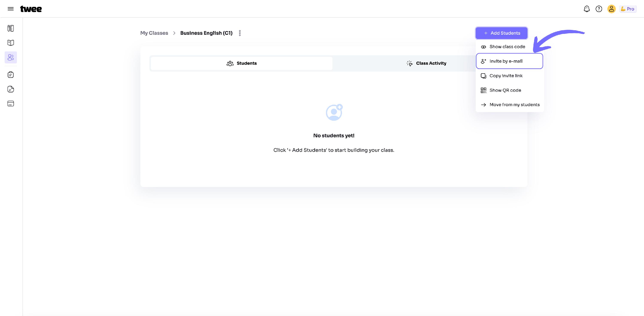Click the copy icon beside Copy invite link

(483, 76)
